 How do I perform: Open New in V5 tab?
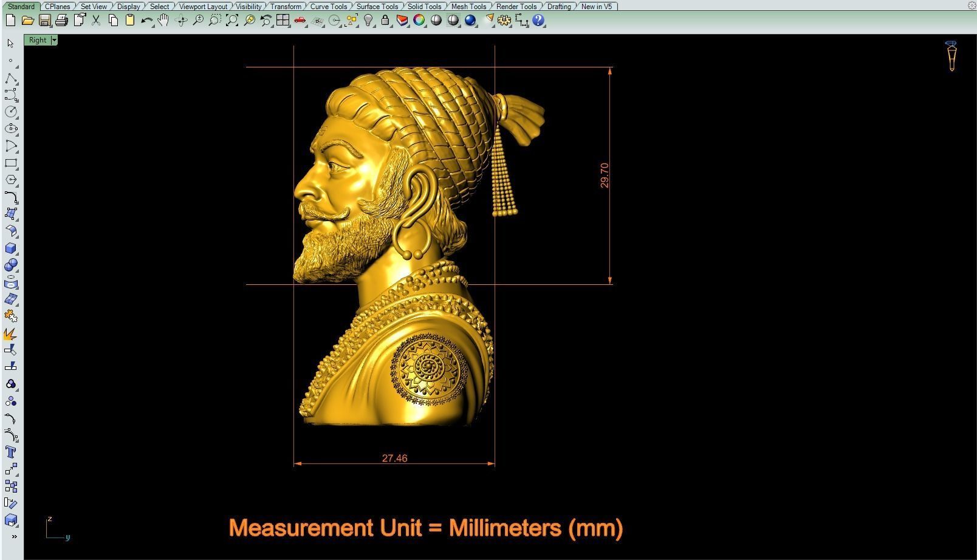597,6
